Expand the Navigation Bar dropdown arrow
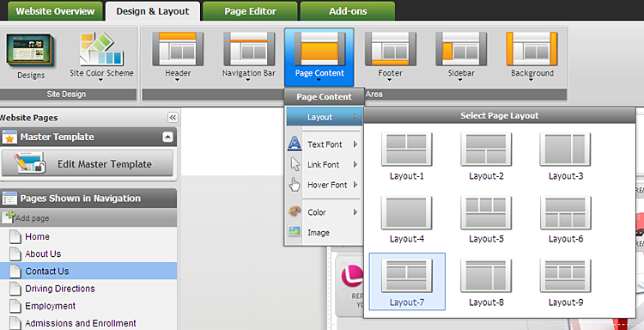This screenshot has height=330, width=644. pos(248,80)
